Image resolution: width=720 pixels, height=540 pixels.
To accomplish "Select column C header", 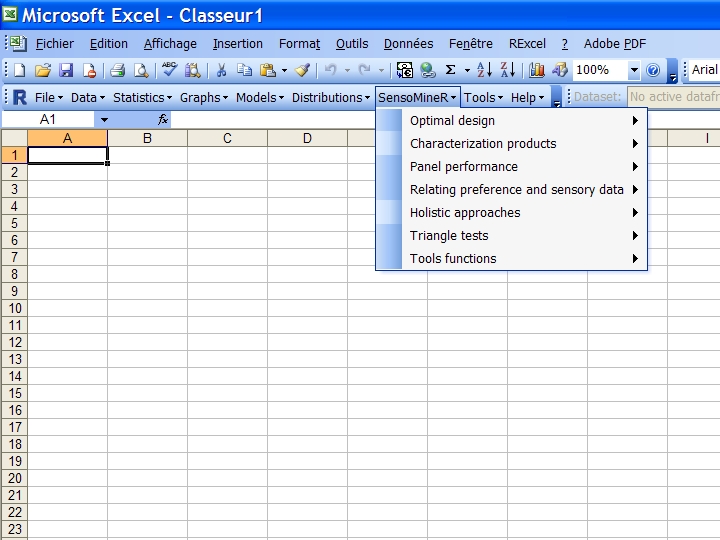I will (x=227, y=138).
